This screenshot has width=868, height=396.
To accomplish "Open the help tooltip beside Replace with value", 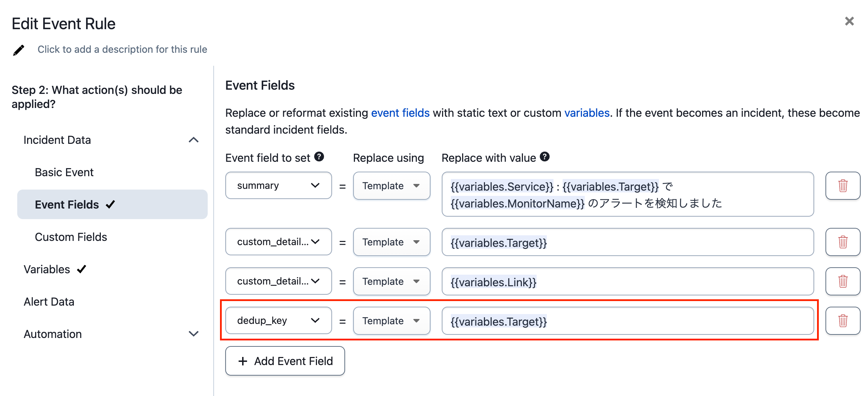I will pos(544,157).
